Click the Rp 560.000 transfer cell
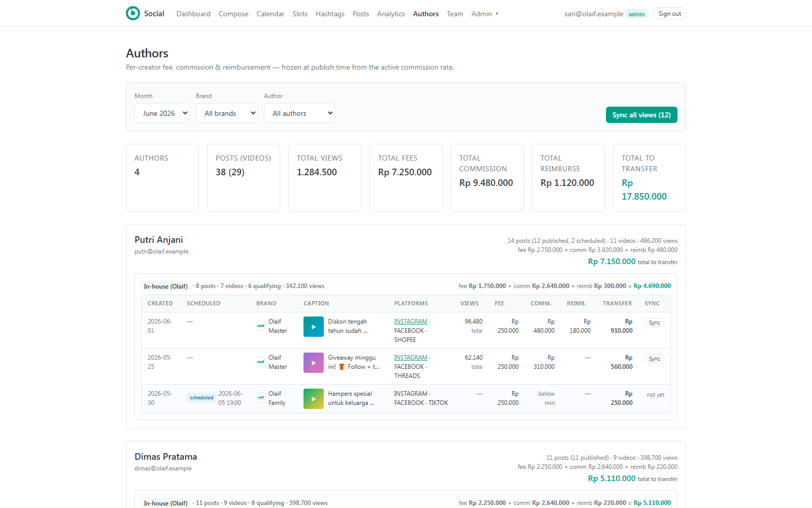812x508 pixels. [622, 362]
